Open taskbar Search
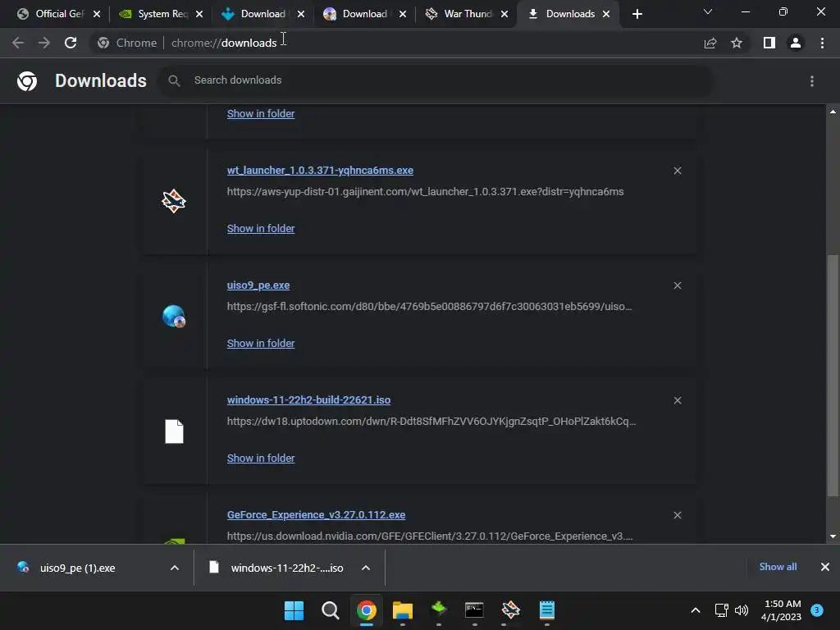840x630 pixels. [x=330, y=610]
